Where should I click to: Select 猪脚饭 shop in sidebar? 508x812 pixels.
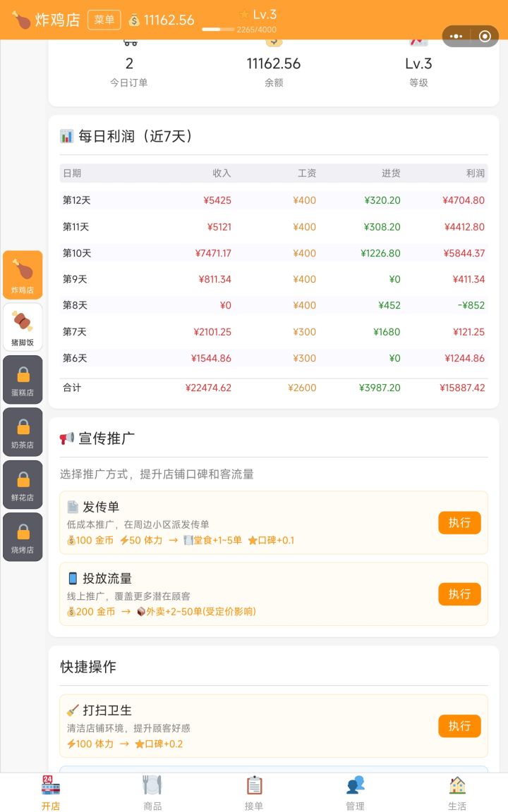coord(23,327)
